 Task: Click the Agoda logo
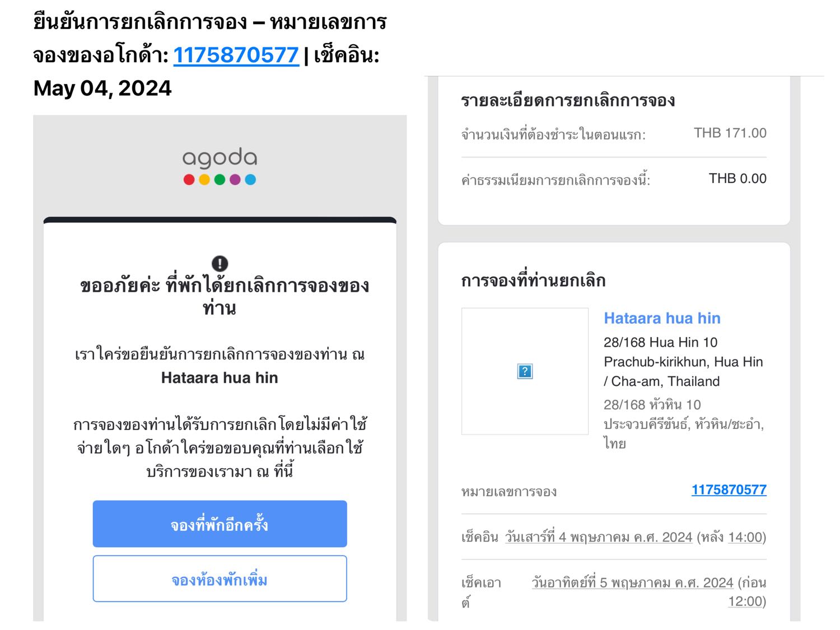[x=220, y=166]
